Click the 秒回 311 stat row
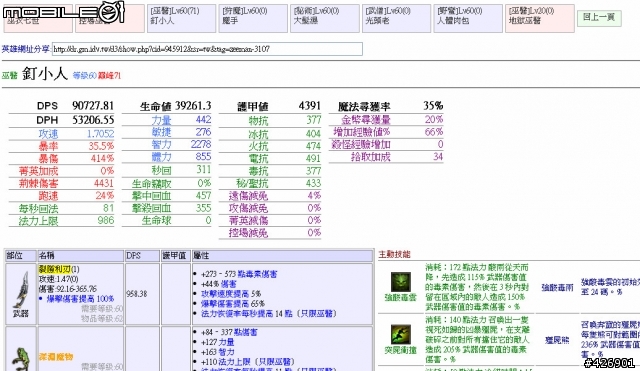Screen dimensions: 640x371 [x=167, y=170]
